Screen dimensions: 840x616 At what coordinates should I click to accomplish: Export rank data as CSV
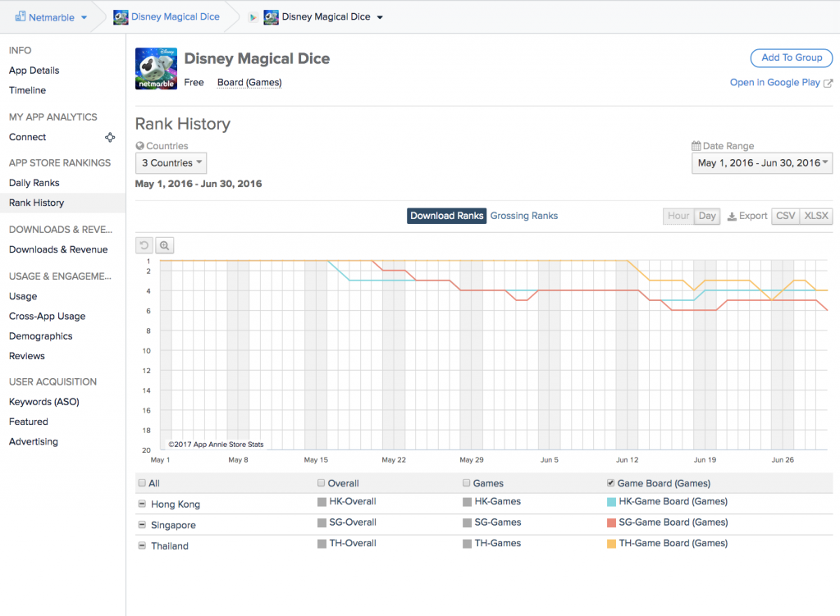click(x=785, y=216)
